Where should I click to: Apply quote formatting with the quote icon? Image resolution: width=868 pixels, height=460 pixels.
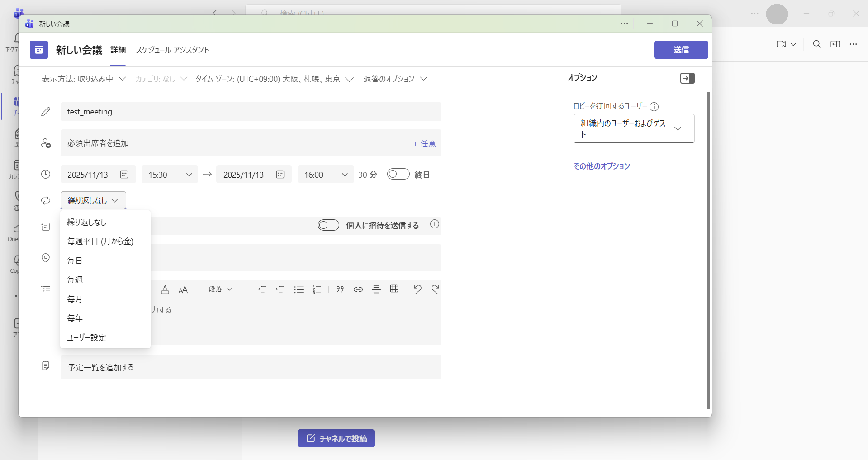coord(340,289)
